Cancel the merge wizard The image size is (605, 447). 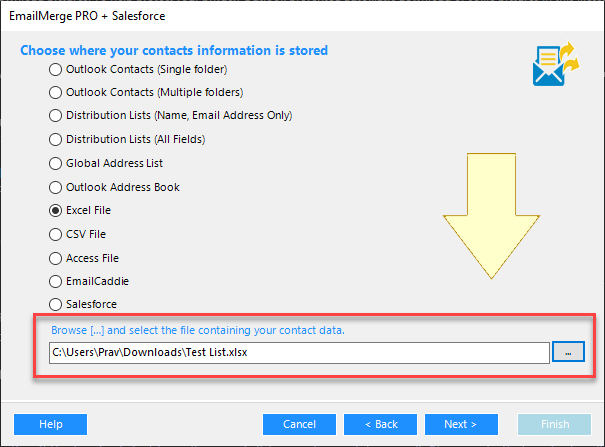click(x=299, y=424)
